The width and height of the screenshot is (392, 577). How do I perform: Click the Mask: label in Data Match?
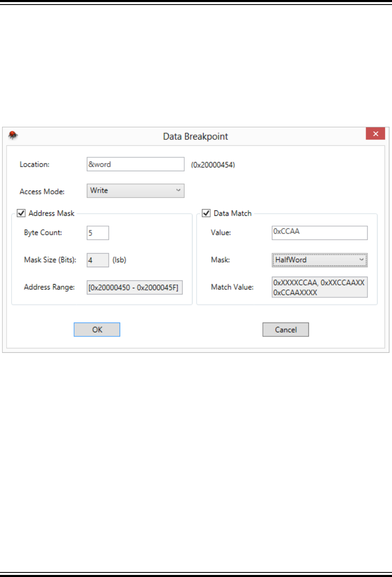coord(221,260)
